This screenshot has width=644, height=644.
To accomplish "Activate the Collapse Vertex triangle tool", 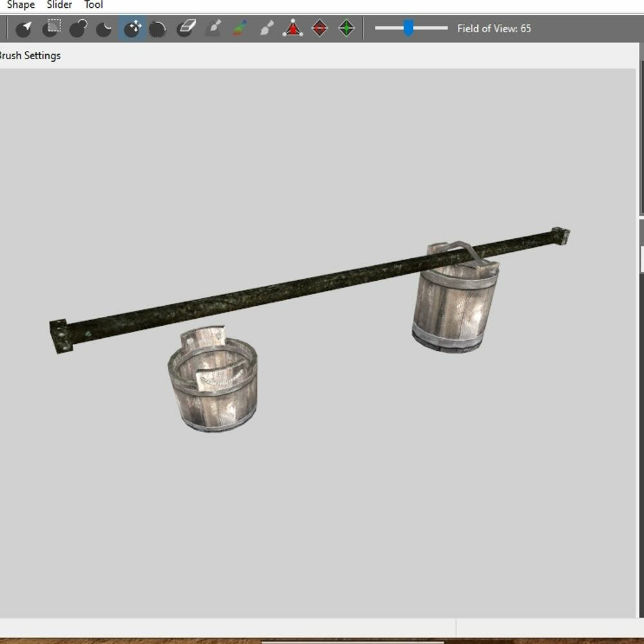I will pyautogui.click(x=293, y=28).
